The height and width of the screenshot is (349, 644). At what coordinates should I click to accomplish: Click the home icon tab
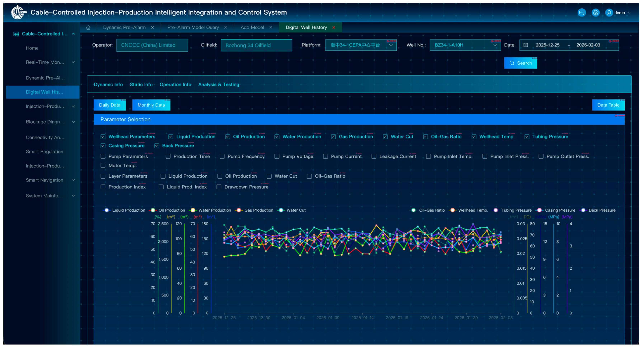[x=88, y=27]
